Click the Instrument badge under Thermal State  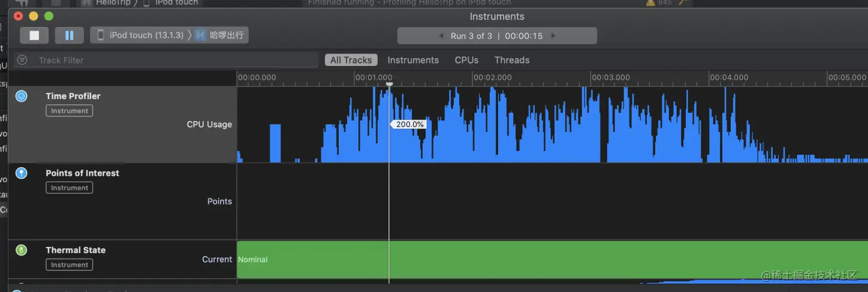(x=70, y=265)
